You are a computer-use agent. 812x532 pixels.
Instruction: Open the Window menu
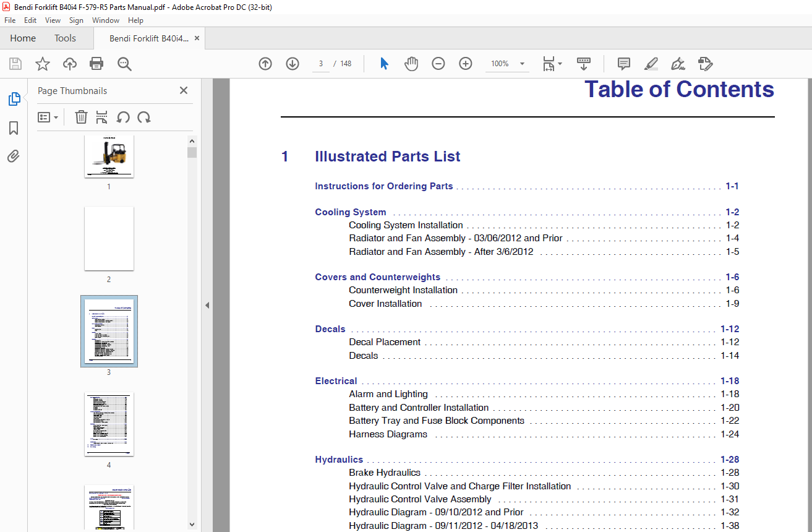(x=106, y=20)
